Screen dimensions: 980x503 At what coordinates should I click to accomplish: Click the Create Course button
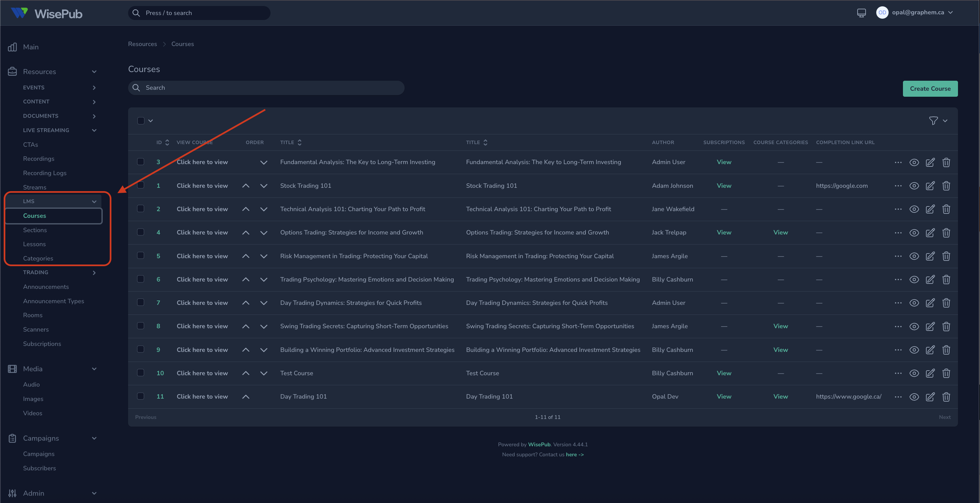(930, 89)
